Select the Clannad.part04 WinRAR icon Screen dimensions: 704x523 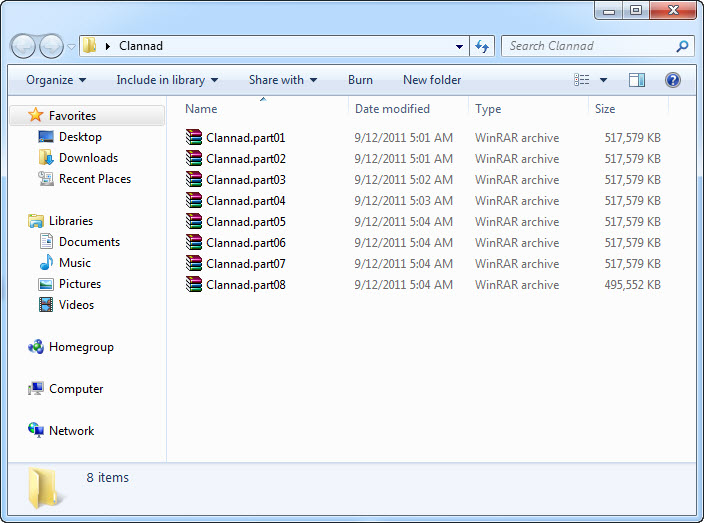click(194, 200)
